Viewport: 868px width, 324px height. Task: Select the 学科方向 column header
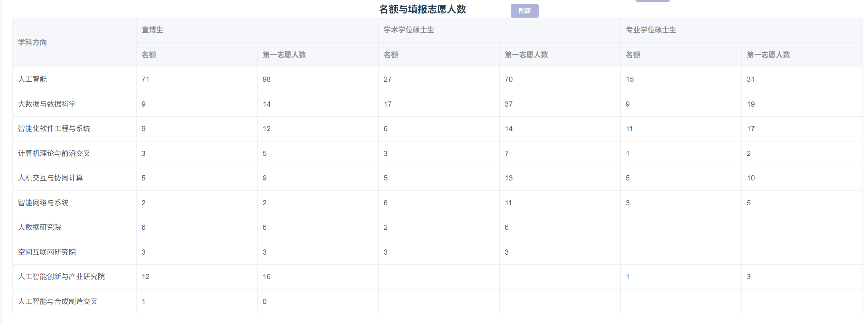(x=32, y=42)
